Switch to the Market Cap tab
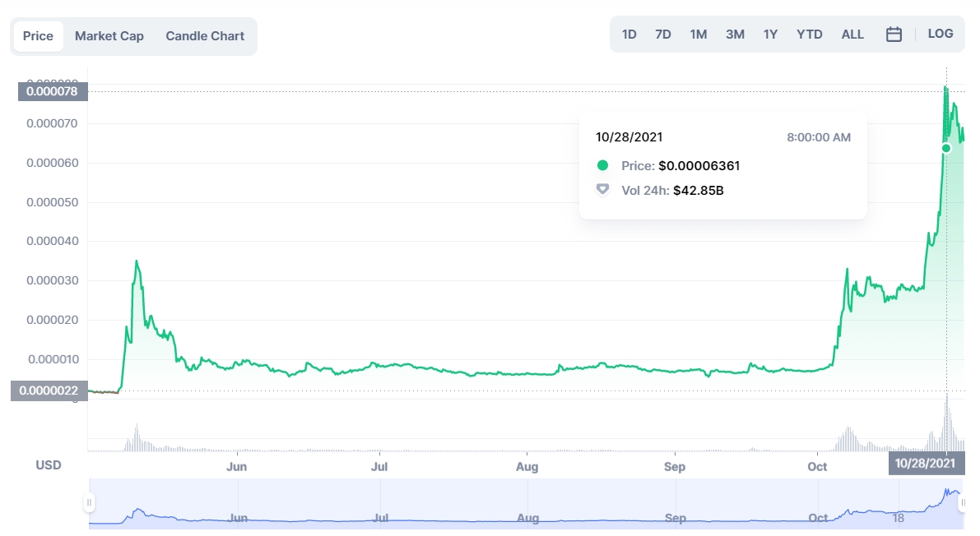 [x=109, y=36]
